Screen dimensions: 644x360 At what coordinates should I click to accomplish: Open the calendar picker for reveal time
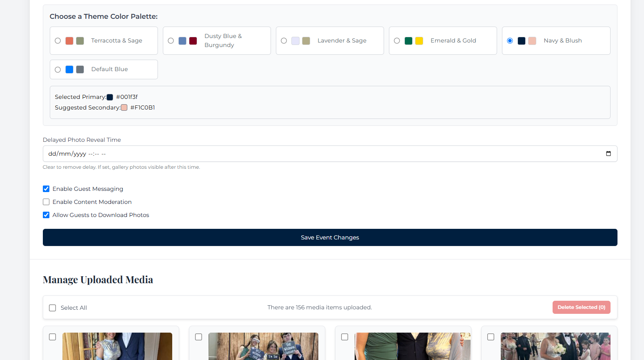pos(608,154)
